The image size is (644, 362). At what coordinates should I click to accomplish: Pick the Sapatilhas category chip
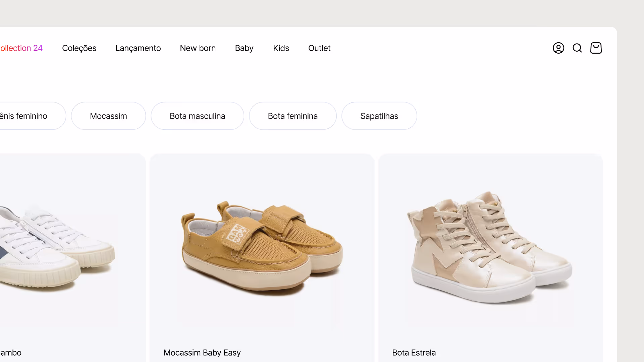coord(379,116)
